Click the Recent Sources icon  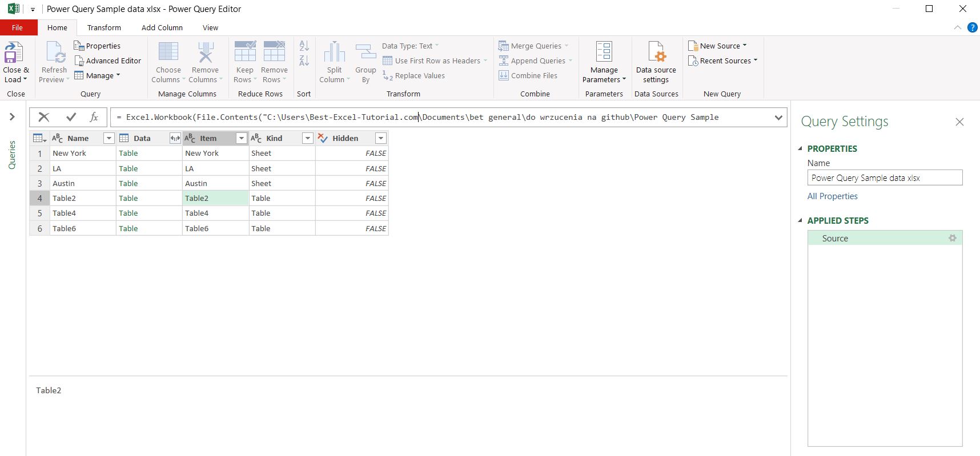(x=693, y=60)
